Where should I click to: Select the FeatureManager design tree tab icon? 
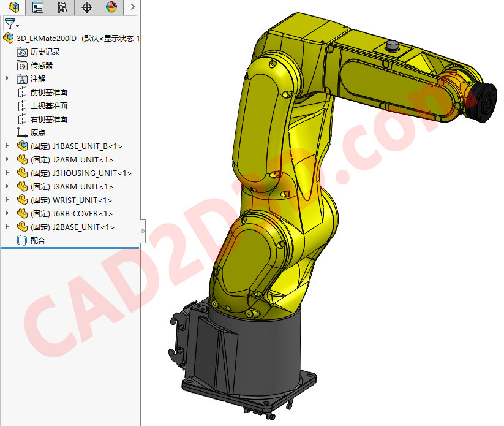[13, 7]
